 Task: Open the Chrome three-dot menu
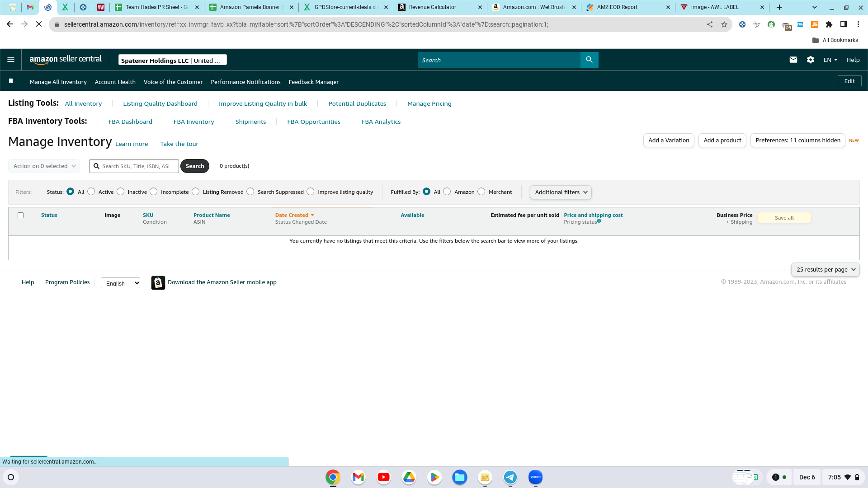pyautogui.click(x=858, y=24)
